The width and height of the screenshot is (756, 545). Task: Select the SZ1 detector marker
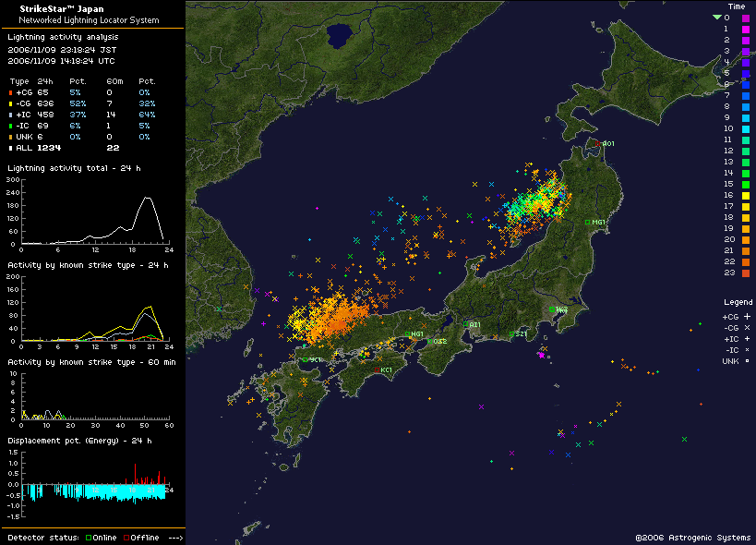tap(511, 334)
